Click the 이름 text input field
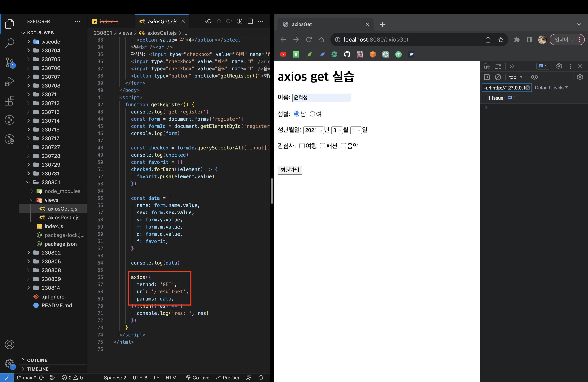588x382 pixels. coord(321,98)
